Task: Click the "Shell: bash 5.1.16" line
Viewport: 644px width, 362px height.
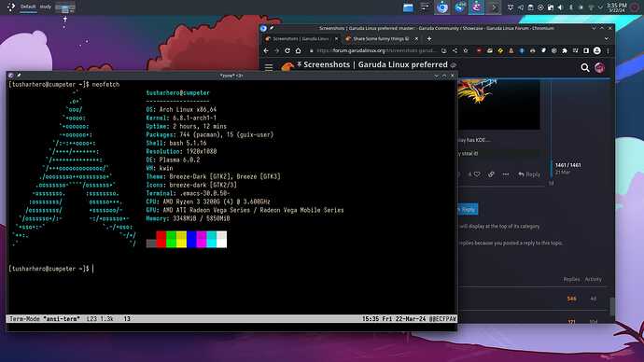Action: click(x=176, y=143)
